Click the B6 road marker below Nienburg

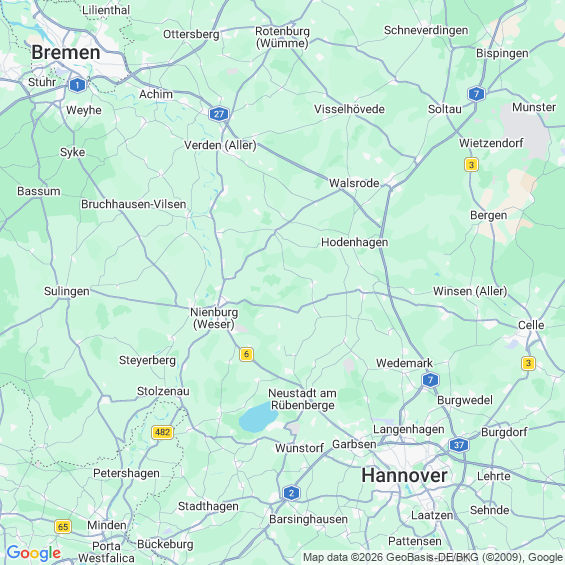246,354
